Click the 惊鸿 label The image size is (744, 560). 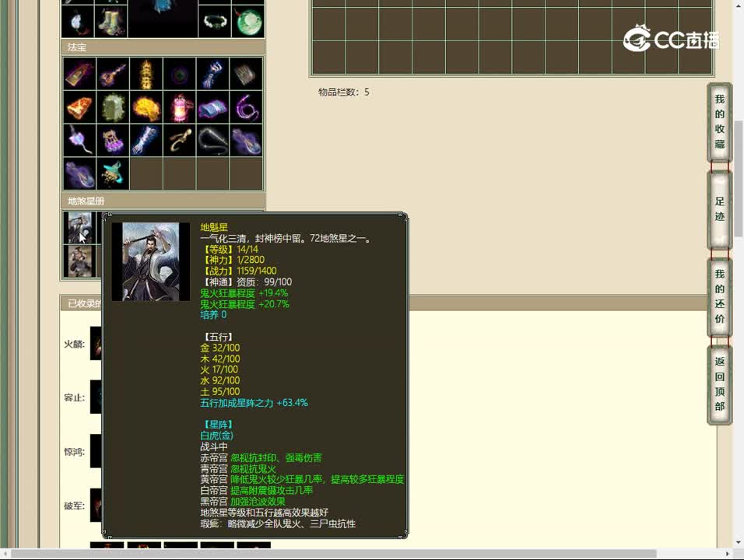click(75, 452)
